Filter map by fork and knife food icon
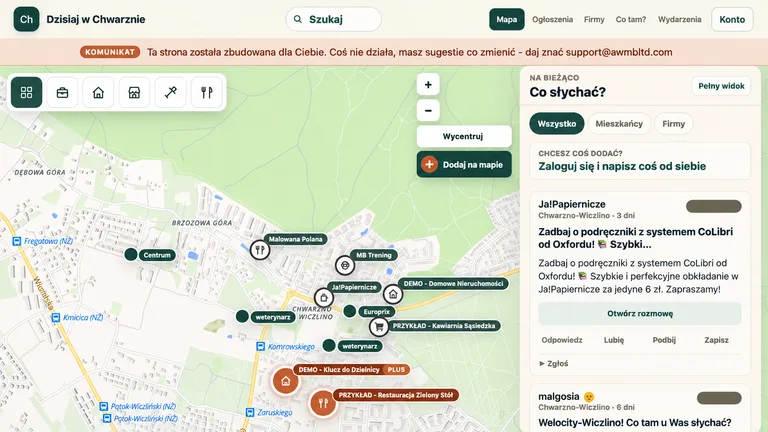Image resolution: width=768 pixels, height=432 pixels. click(207, 92)
